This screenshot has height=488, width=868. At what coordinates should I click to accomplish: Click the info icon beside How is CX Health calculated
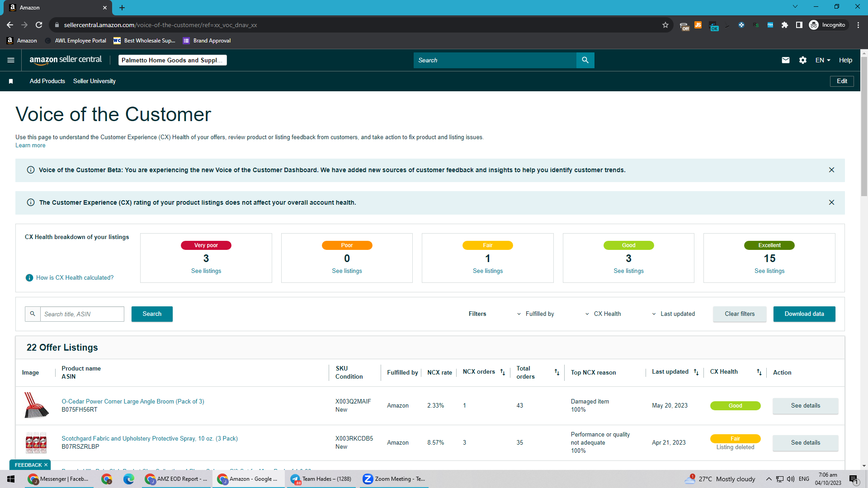pos(29,278)
